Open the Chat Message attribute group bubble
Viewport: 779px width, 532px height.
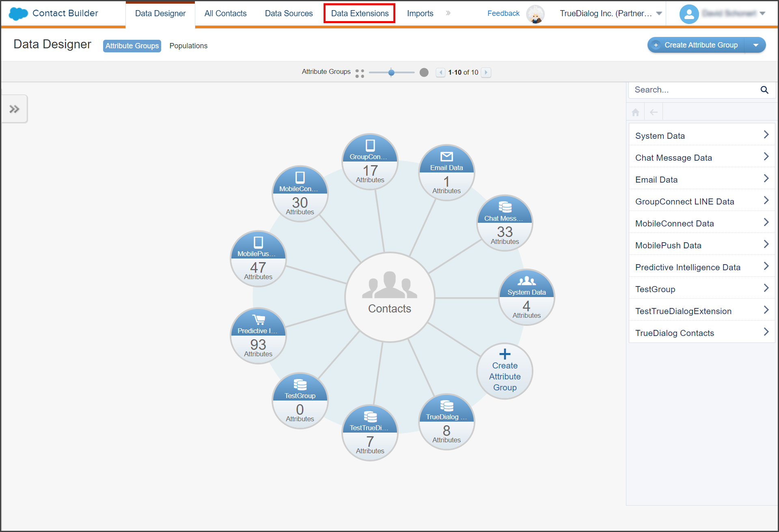(x=505, y=223)
